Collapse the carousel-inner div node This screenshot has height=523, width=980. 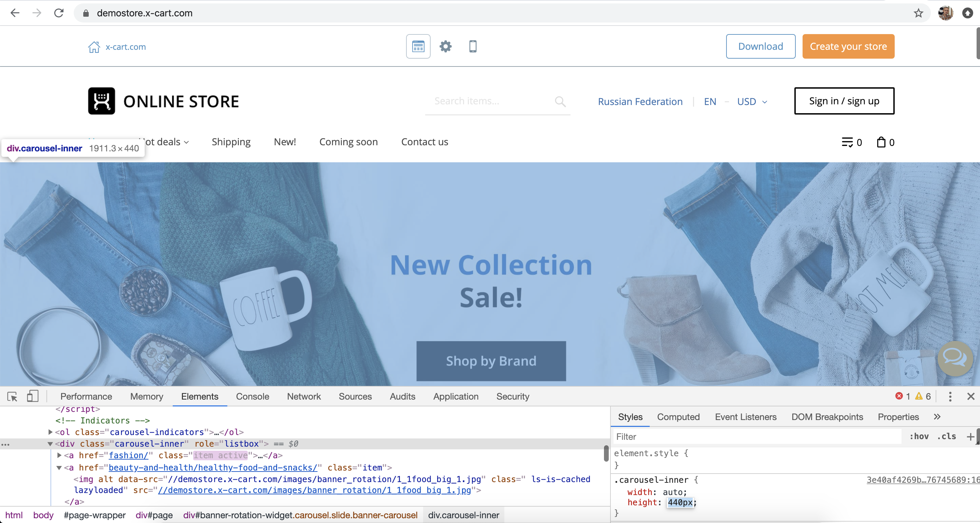coord(50,444)
